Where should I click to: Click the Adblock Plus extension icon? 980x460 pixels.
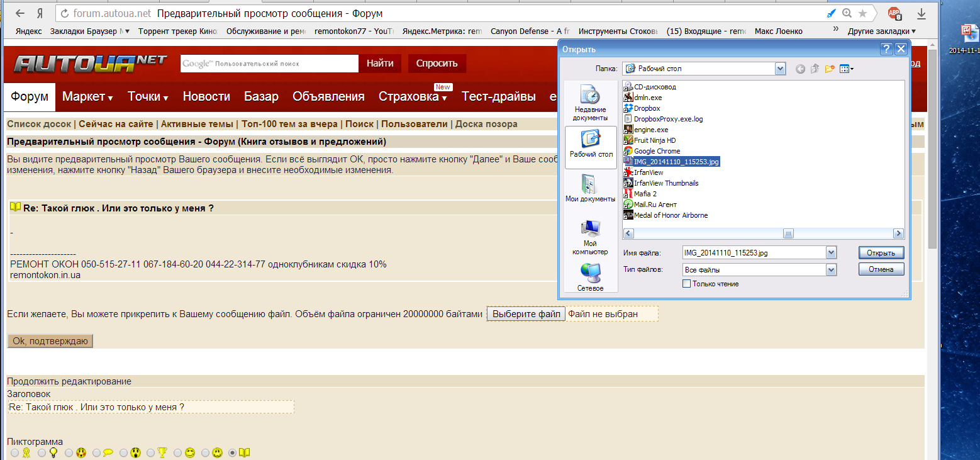pos(894,13)
